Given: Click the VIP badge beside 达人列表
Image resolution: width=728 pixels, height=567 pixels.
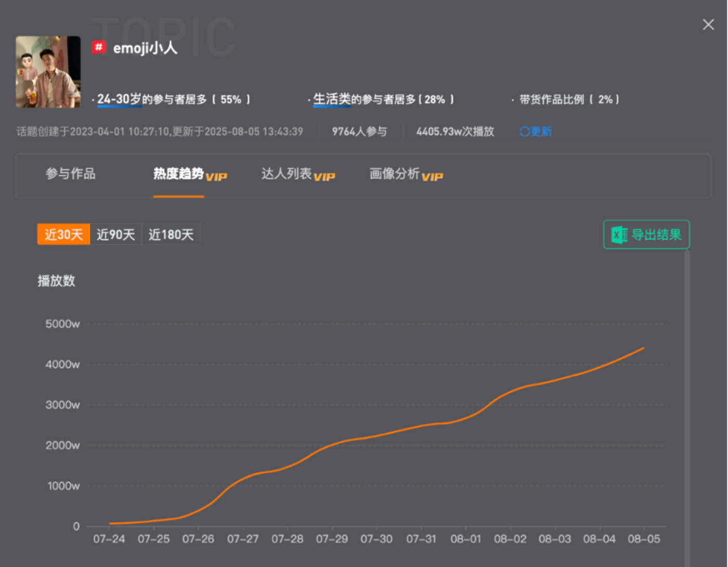Looking at the screenshot, I should (x=324, y=177).
